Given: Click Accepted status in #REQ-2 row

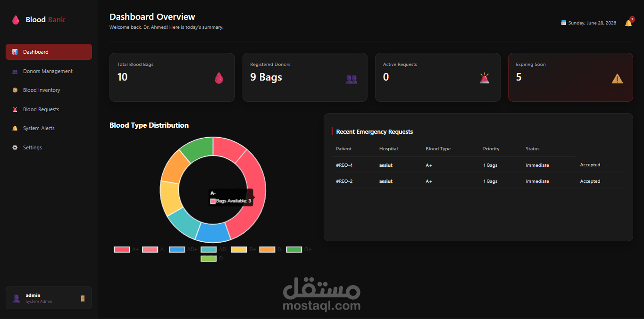Looking at the screenshot, I should coord(590,181).
